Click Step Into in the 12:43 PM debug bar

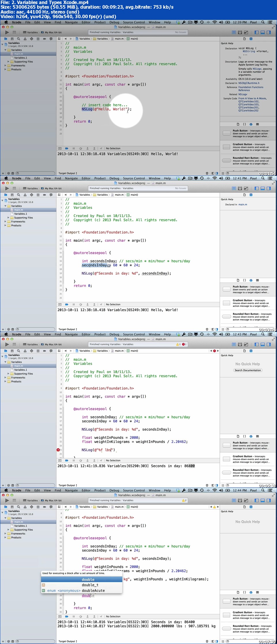[x=88, y=461]
